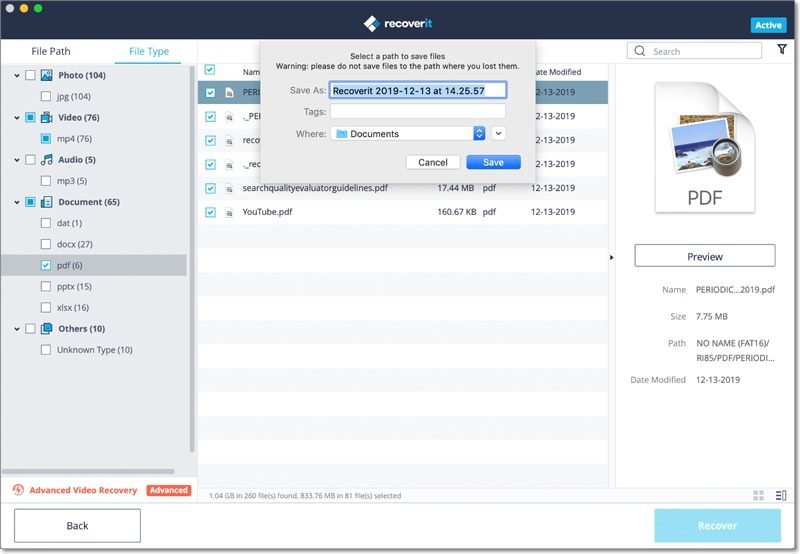
Task: Click the searchqualityevaluatorguidelines.pdf file icon
Action: click(229, 188)
